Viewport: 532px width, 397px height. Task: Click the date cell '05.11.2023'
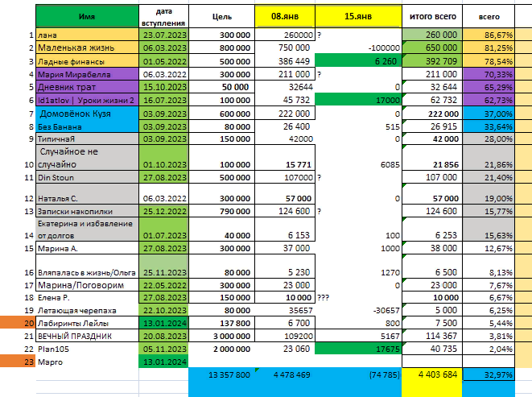point(163,349)
